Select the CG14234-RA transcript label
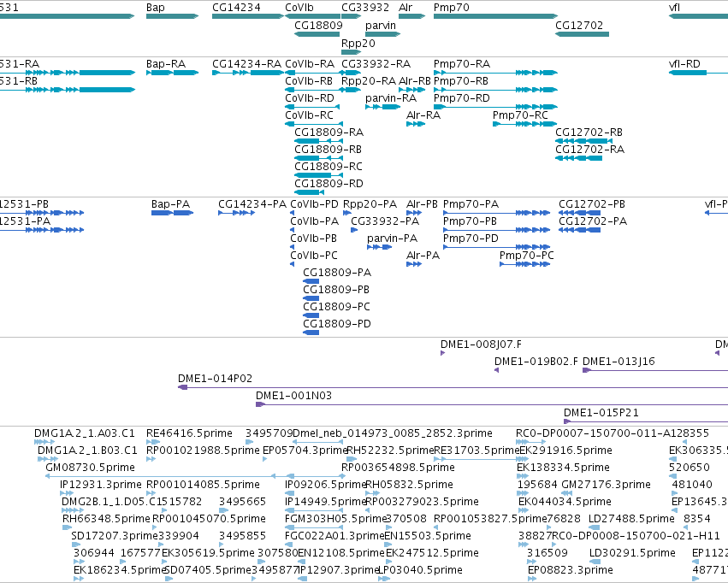 coord(246,63)
